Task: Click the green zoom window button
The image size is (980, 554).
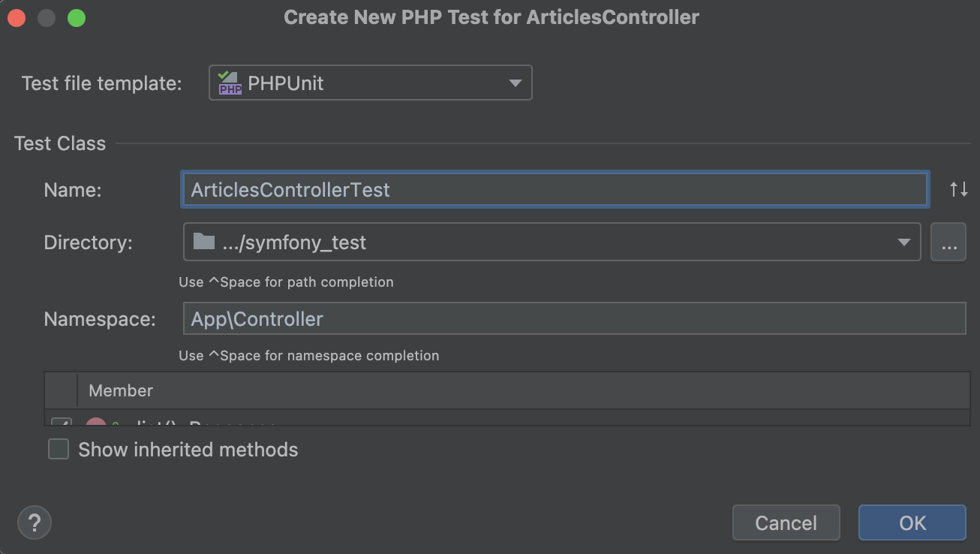Action: 76,17
